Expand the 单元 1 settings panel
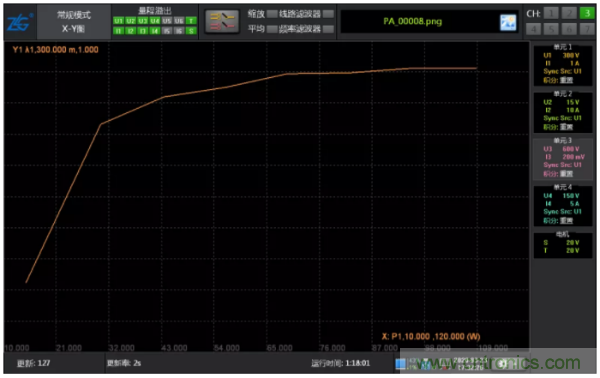Viewport: 600px width, 378px height. (562, 65)
